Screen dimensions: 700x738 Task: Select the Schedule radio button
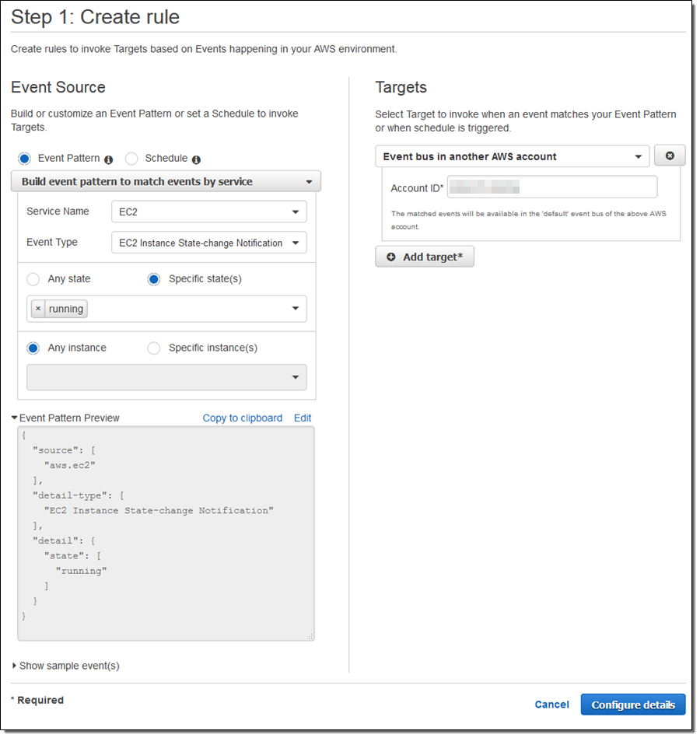coord(131,159)
